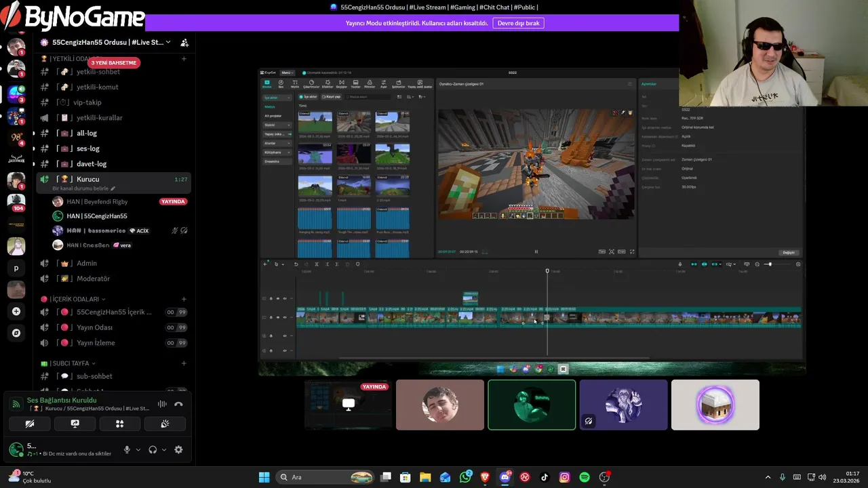Open File Explorer from the taskbar
868x488 pixels.
[425, 477]
